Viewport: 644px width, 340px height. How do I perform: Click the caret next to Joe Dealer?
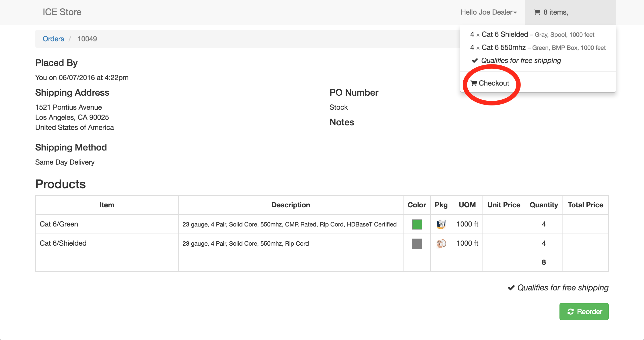click(x=515, y=13)
